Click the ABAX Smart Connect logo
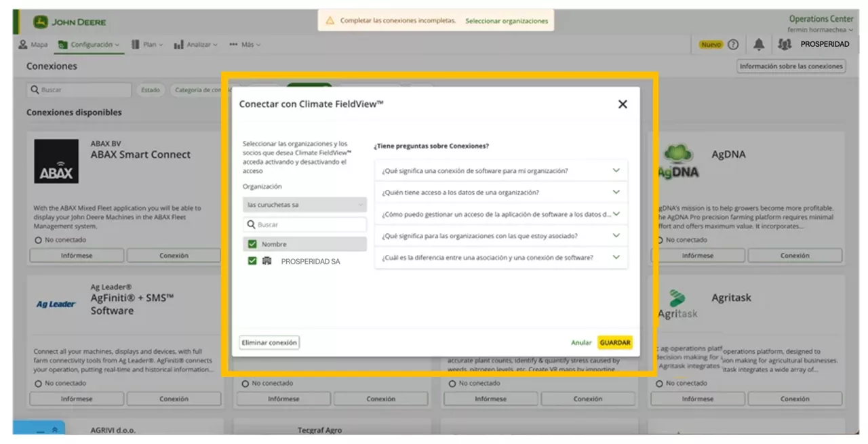 tap(56, 162)
